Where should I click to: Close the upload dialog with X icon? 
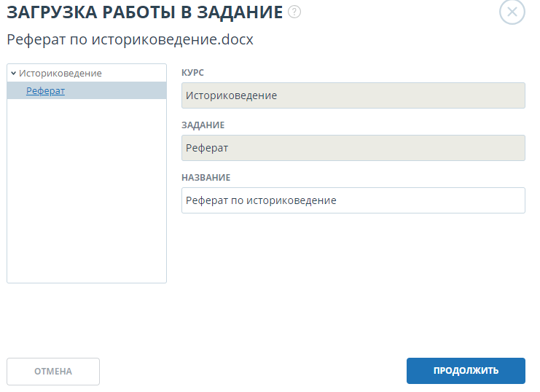coord(512,12)
